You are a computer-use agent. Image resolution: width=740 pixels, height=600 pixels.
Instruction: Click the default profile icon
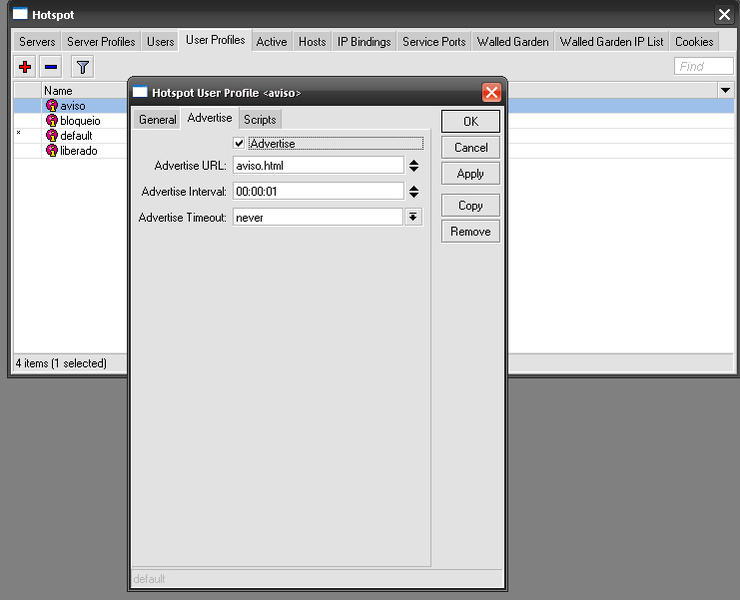pyautogui.click(x=52, y=135)
